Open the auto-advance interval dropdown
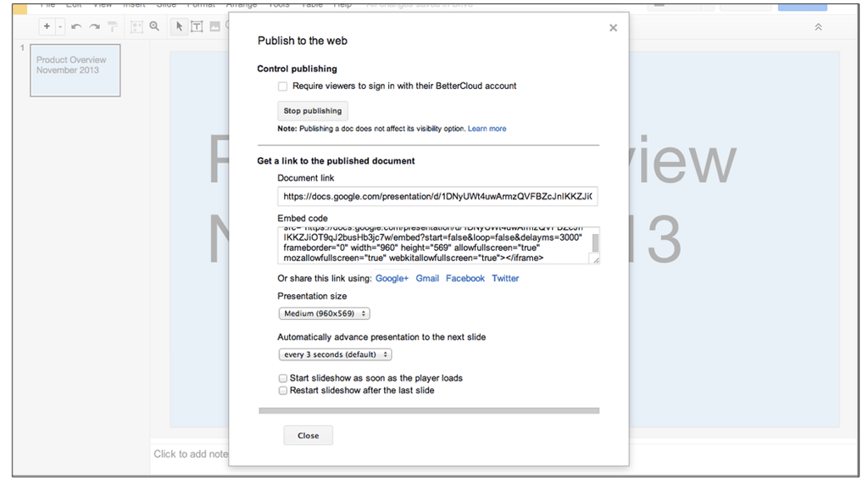 [335, 354]
